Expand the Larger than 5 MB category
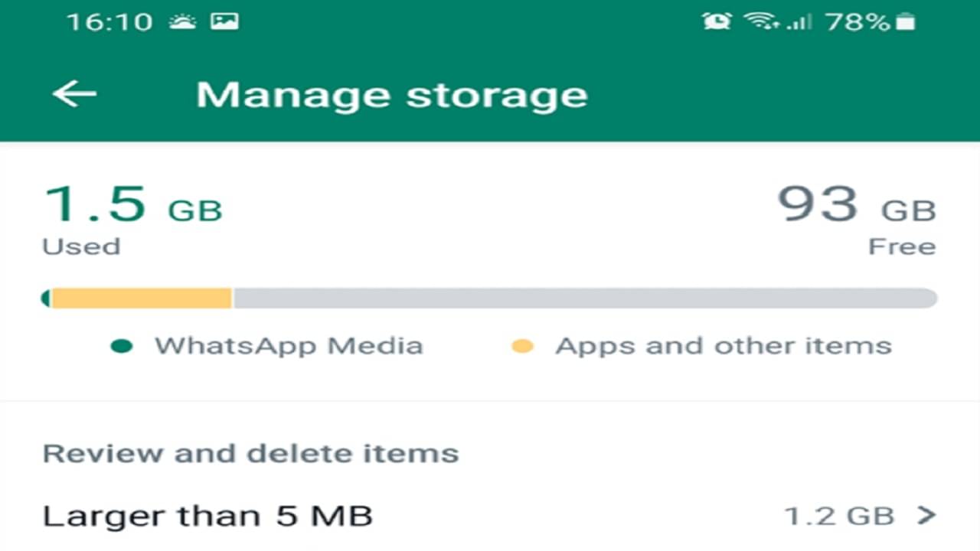 click(207, 515)
